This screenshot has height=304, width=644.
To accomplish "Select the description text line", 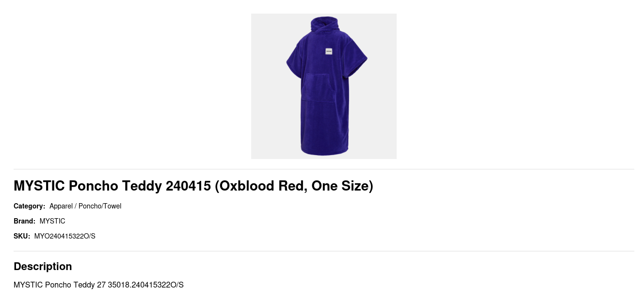I will (x=98, y=285).
